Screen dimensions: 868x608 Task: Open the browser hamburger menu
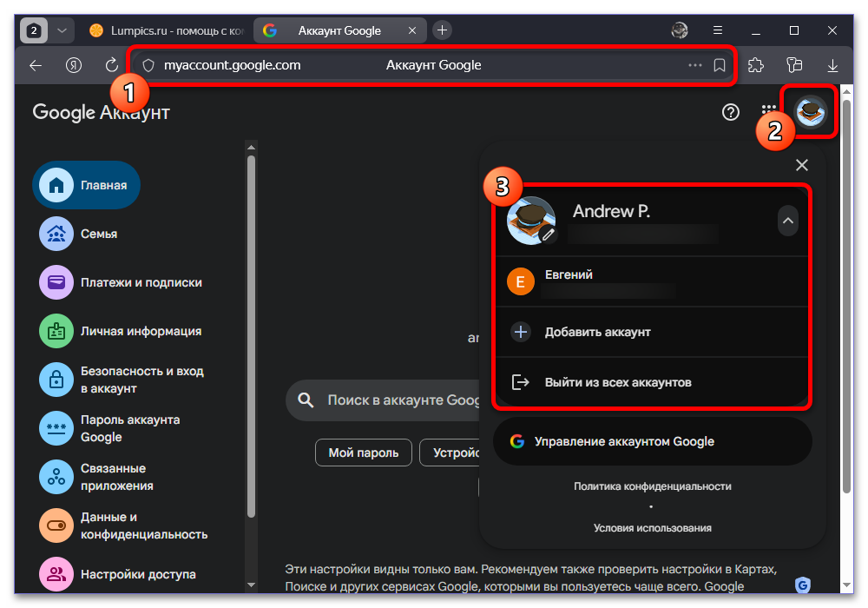[x=718, y=30]
